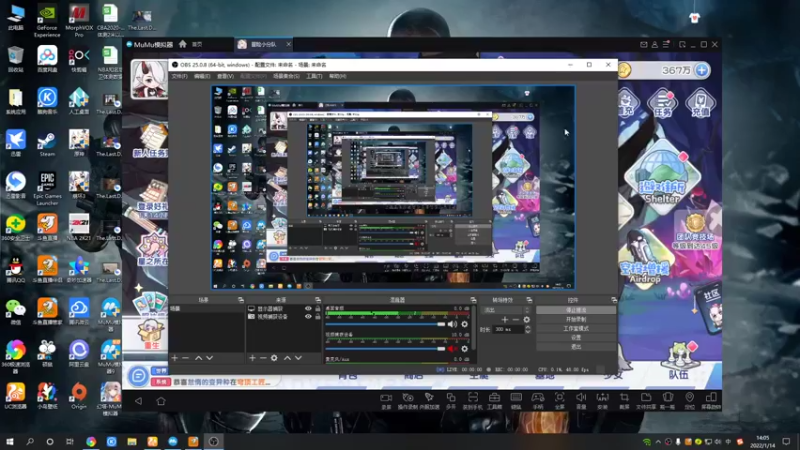Go to MuMu home page tab
Screen dimensions: 800x450
click(x=191, y=44)
